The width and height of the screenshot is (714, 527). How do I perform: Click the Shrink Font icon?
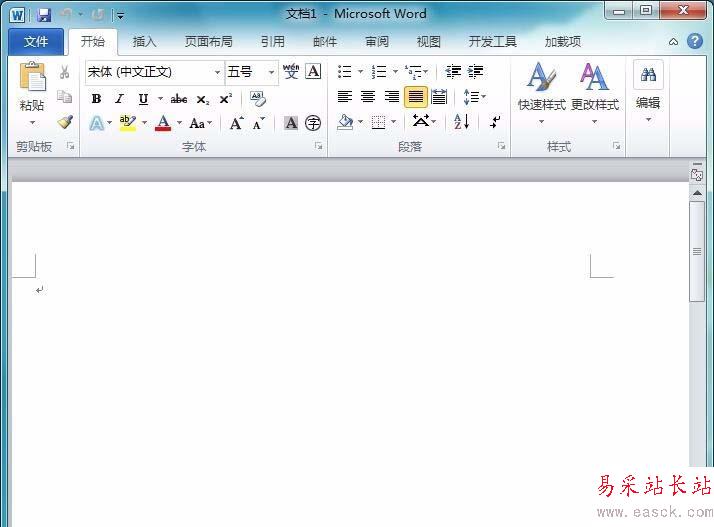tap(259, 123)
